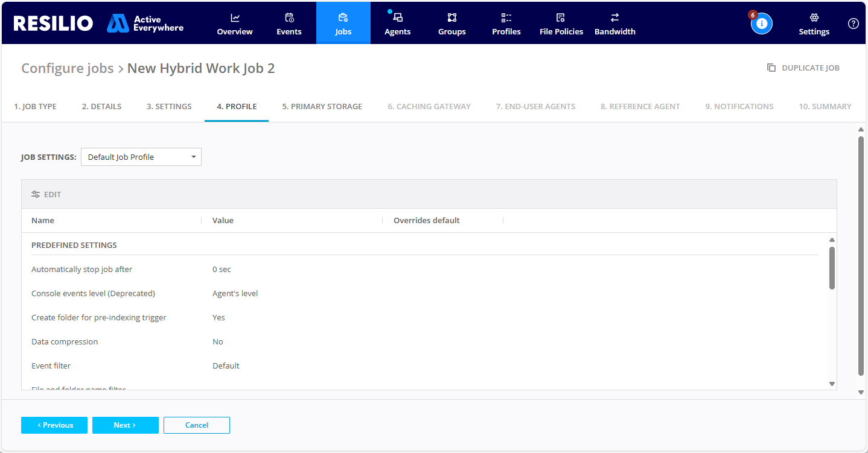Go to the 5. Primary Storage tab
Viewport: 868px width, 453px height.
[322, 107]
